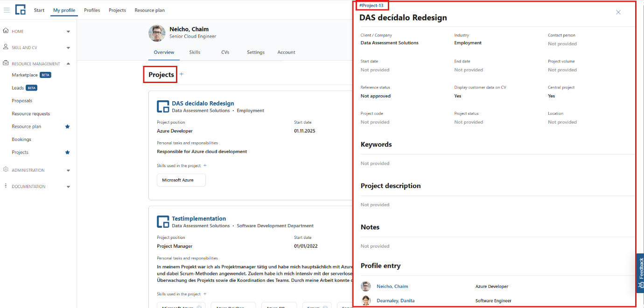Open Resource requests in the sidebar
Image resolution: width=644 pixels, height=308 pixels.
click(x=31, y=113)
